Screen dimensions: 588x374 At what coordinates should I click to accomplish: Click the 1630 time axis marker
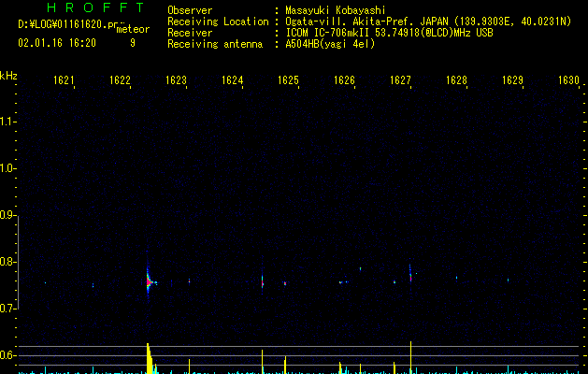pos(568,80)
